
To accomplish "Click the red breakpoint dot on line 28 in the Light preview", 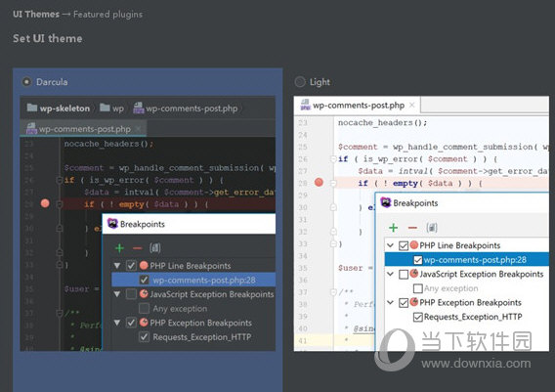I will pos(319,183).
